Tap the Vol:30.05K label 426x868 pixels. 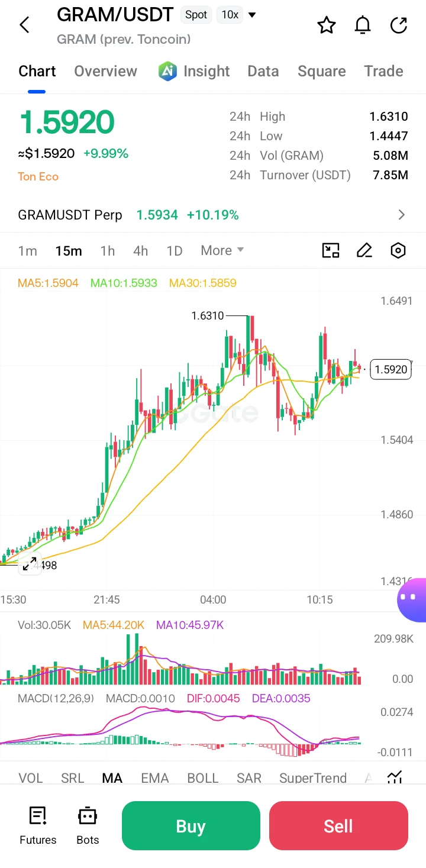[x=44, y=625]
